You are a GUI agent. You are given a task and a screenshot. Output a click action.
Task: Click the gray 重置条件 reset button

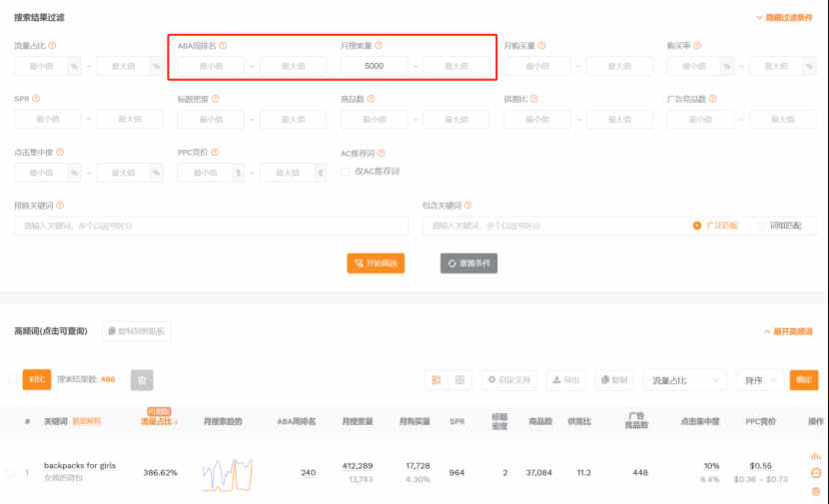pos(469,263)
